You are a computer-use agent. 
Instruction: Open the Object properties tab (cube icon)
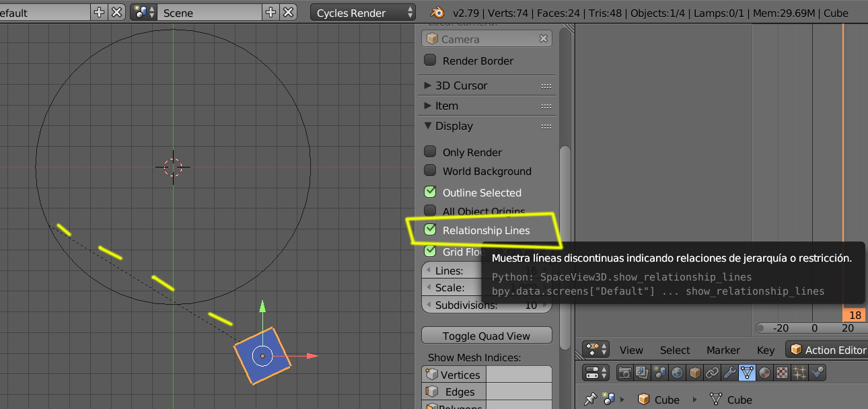point(695,372)
